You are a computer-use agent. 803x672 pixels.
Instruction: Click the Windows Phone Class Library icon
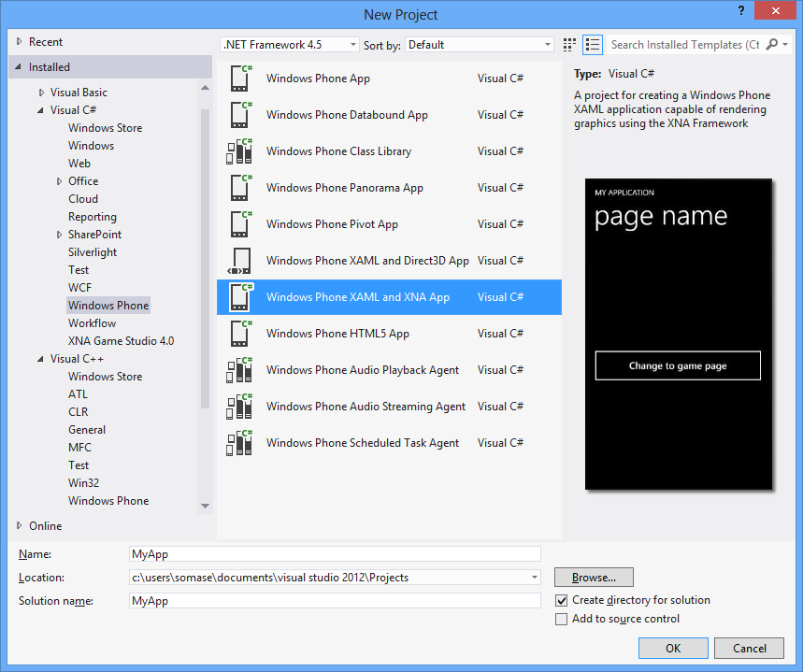239,151
